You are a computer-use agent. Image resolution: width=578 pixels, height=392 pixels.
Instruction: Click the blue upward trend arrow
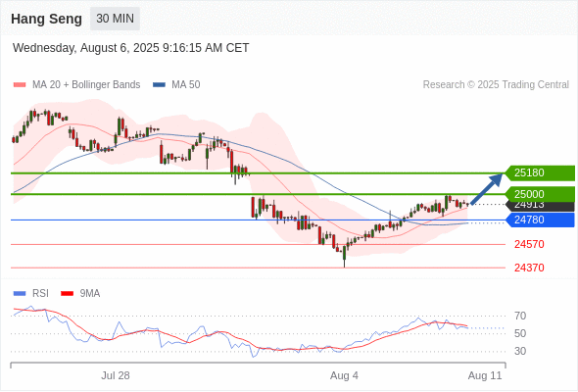pos(487,189)
